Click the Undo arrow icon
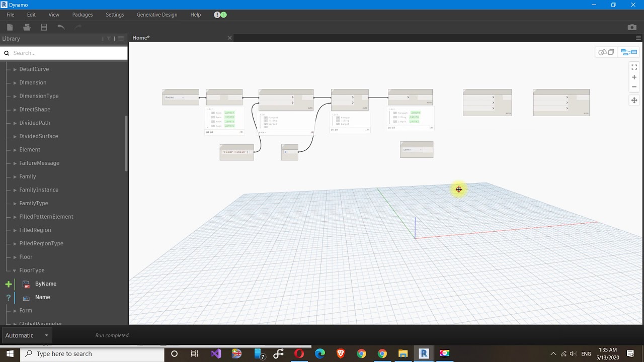 point(61,27)
